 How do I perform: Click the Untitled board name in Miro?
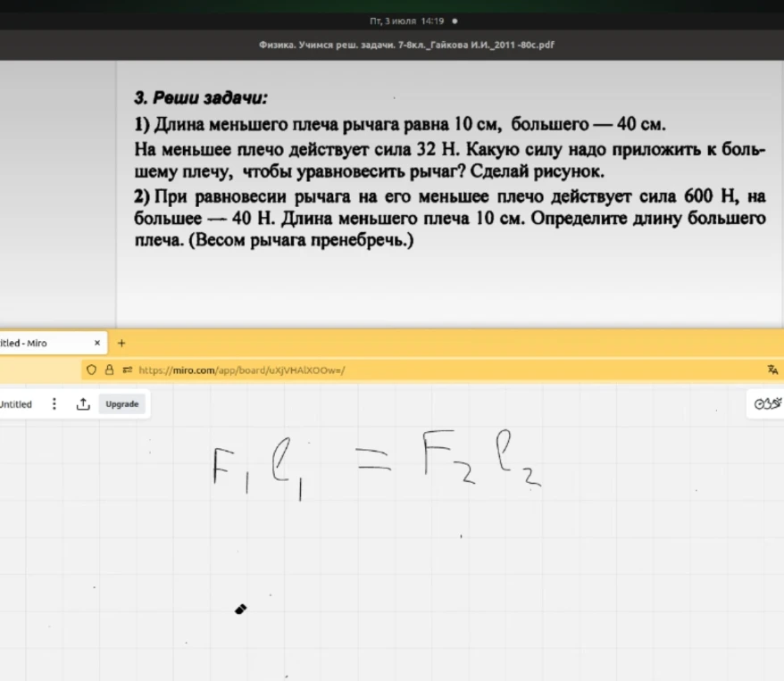pos(15,404)
